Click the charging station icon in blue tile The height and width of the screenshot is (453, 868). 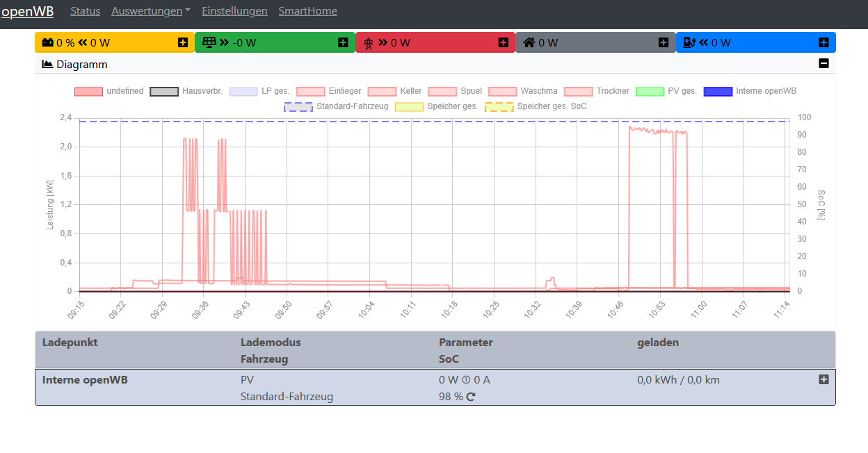(689, 42)
